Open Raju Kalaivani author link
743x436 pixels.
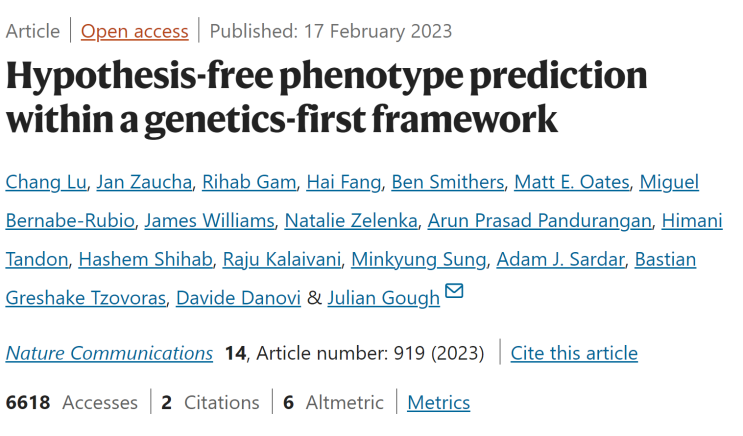pos(283,259)
